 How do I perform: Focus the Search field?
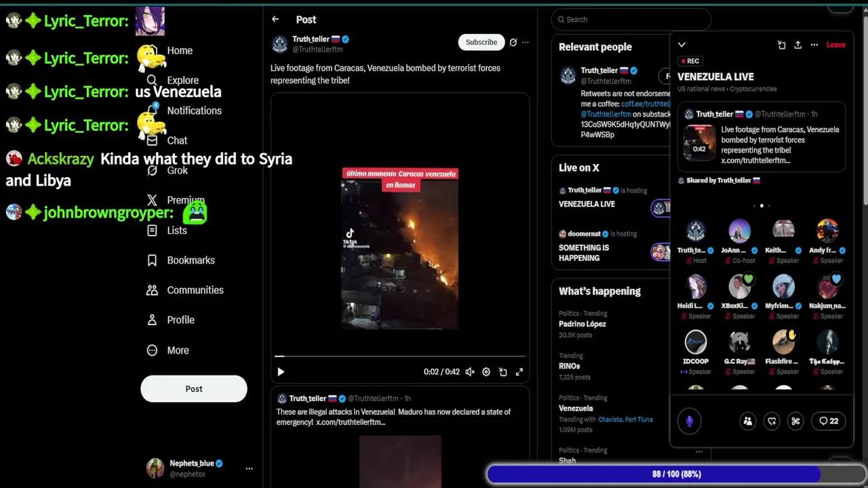click(x=631, y=20)
